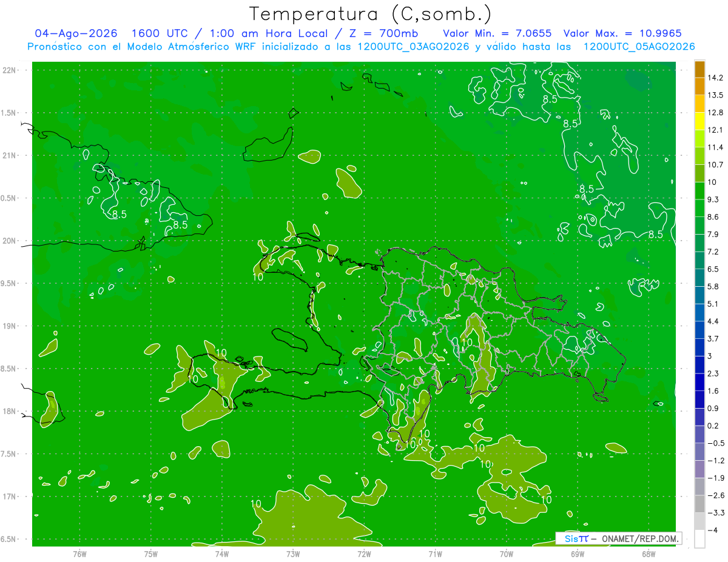Pick the blue swatch between 3.7 and 3

(699, 347)
